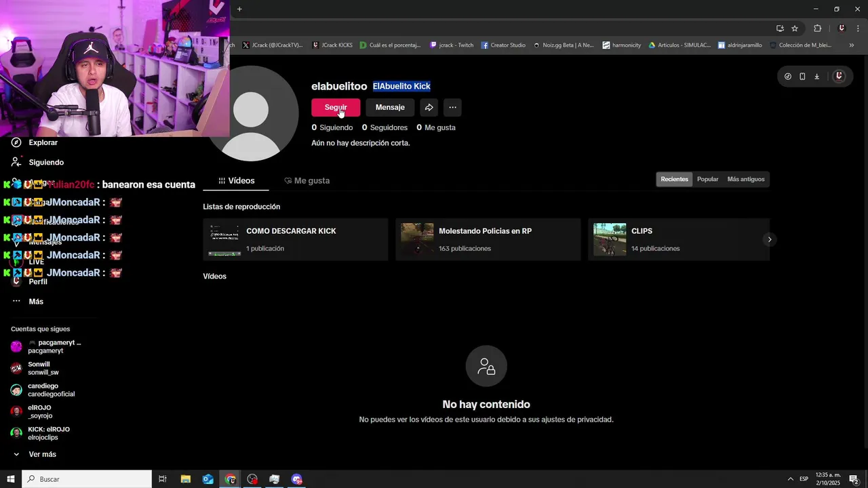Screen dimensions: 868x488
Task: Open the COMO DESCARGAR KICK playlist
Action: [296, 239]
